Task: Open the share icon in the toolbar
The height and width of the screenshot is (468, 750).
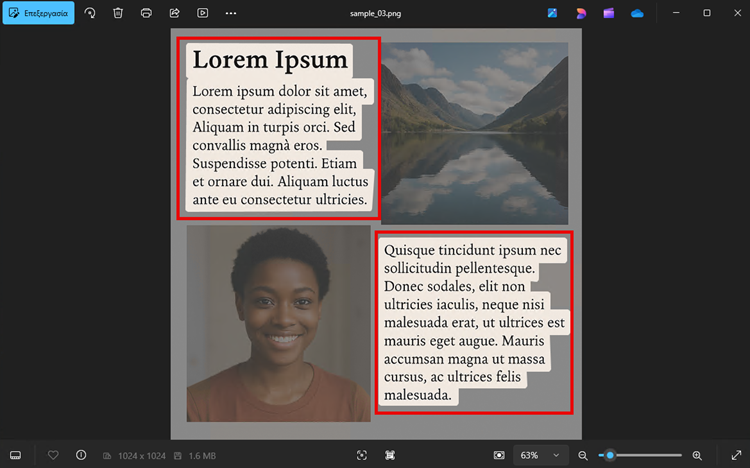Action: (x=174, y=13)
